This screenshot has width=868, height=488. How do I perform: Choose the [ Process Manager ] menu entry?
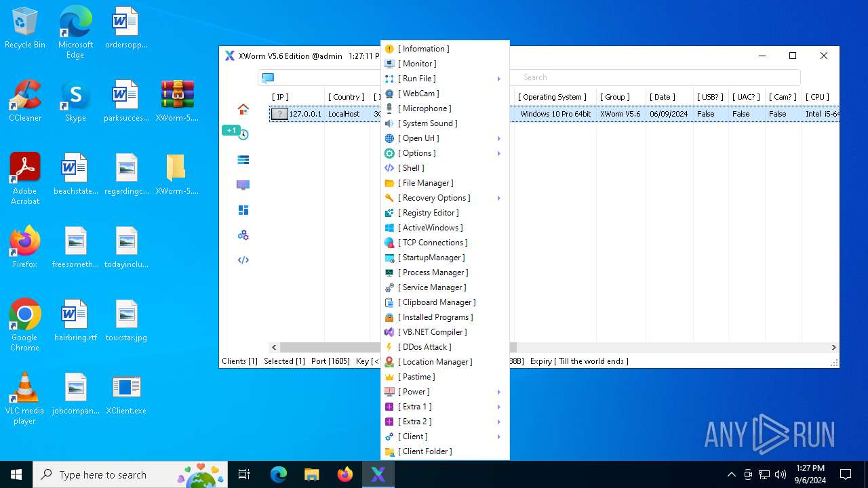tap(445, 272)
